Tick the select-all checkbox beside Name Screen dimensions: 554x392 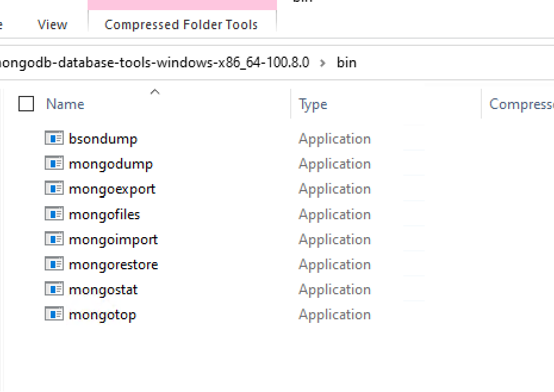(26, 104)
